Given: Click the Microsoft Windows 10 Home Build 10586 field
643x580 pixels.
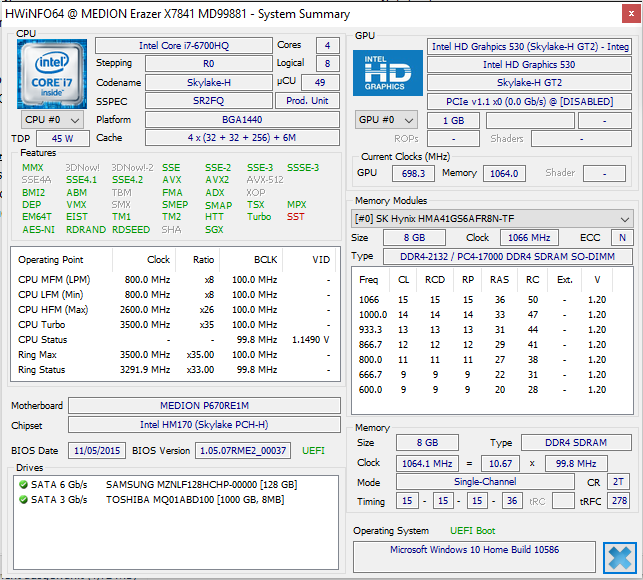Looking at the screenshot, I should [x=474, y=557].
